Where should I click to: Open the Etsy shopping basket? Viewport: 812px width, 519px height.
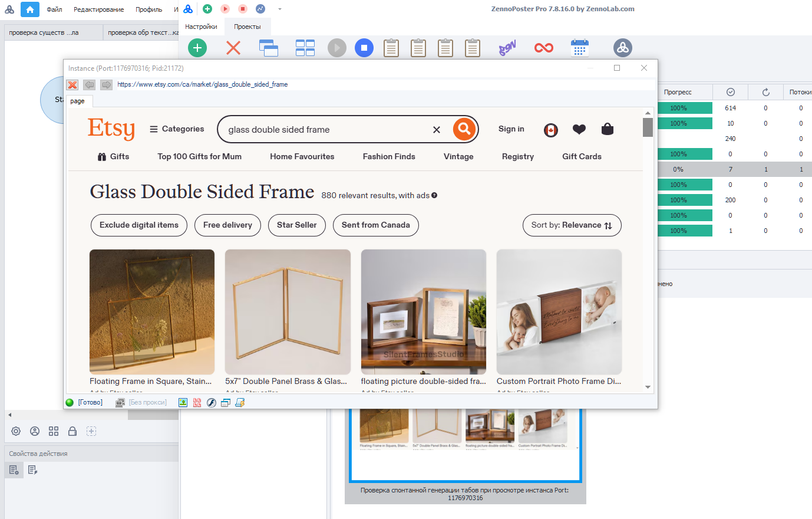click(608, 129)
